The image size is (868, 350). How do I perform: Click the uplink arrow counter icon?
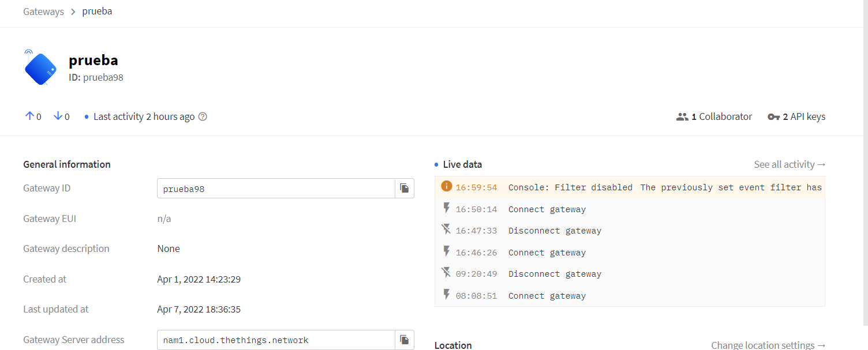(29, 116)
